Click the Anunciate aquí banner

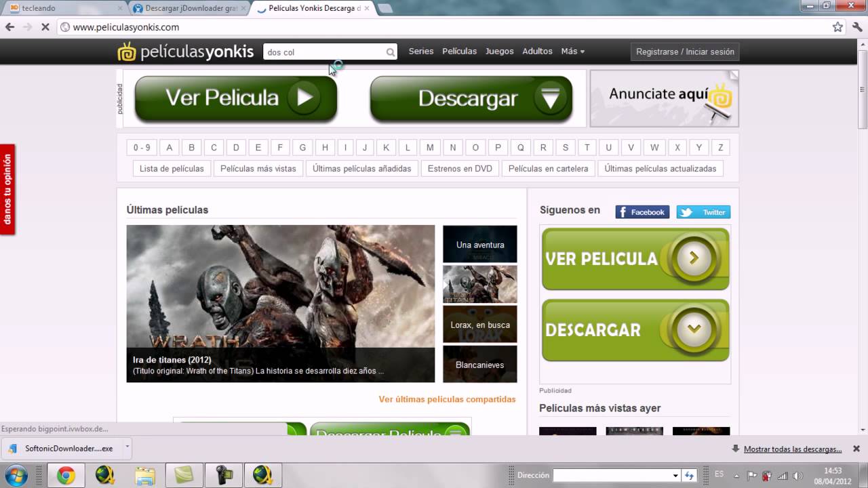tap(664, 98)
